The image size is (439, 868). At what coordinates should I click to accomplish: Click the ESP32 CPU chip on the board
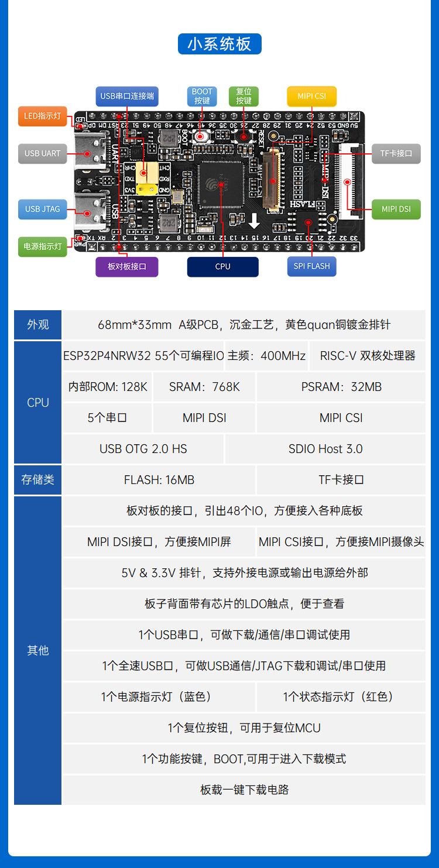click(222, 186)
